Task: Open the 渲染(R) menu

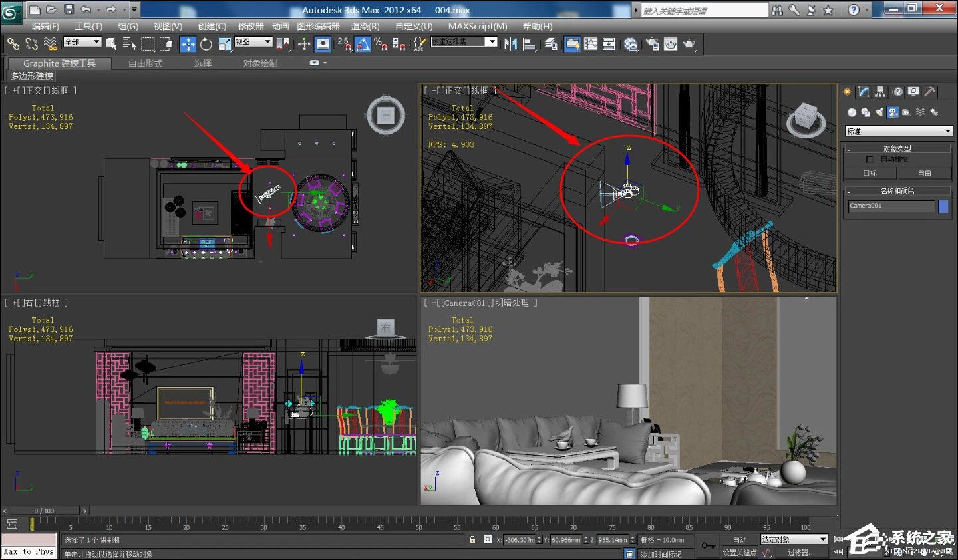Action: click(365, 26)
